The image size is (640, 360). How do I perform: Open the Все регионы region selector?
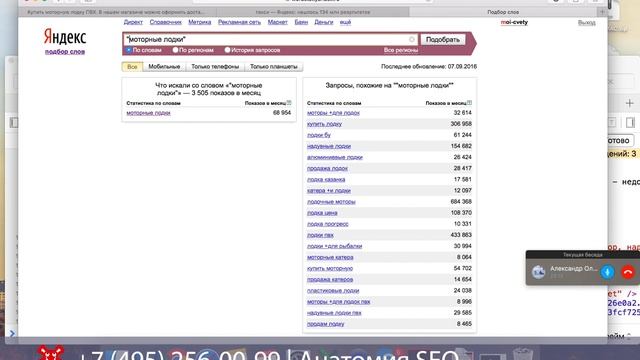(401, 50)
